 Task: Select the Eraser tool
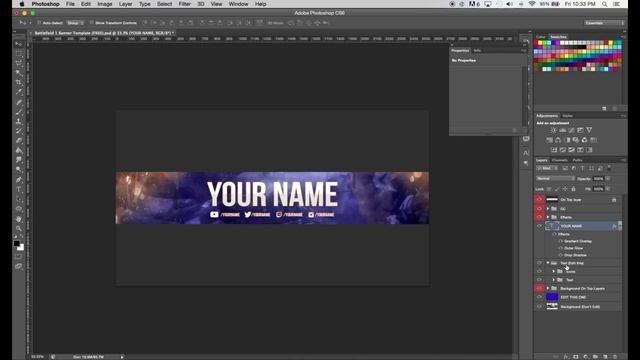[x=19, y=141]
